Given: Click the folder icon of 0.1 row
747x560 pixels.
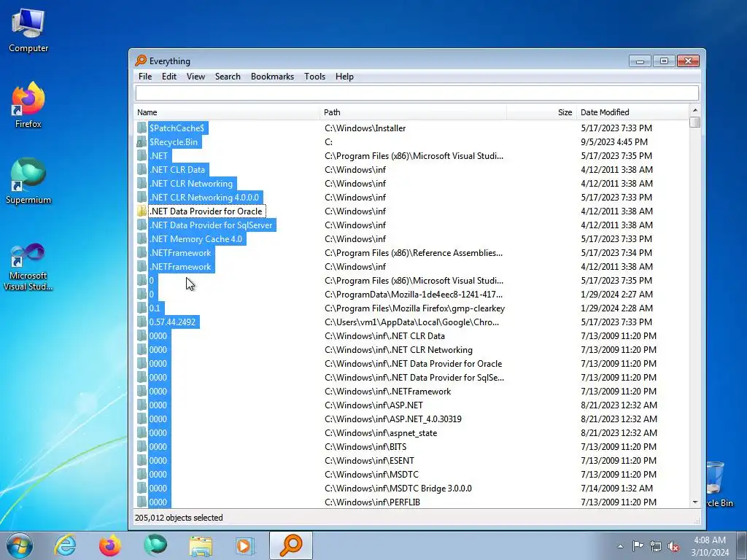Looking at the screenshot, I should point(142,308).
